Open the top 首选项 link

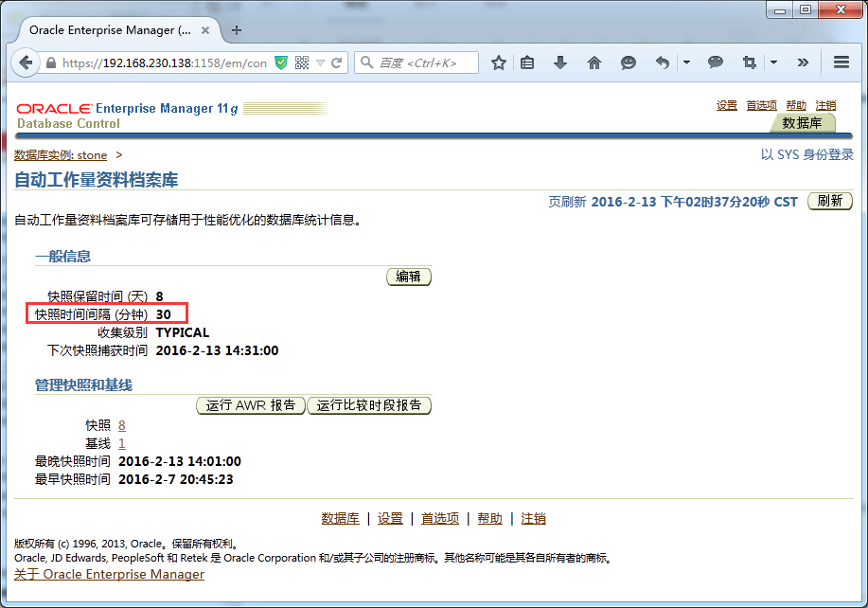click(x=761, y=105)
